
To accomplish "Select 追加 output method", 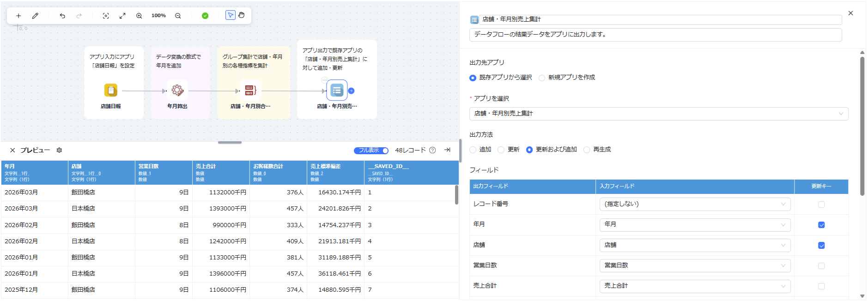I will tap(473, 150).
